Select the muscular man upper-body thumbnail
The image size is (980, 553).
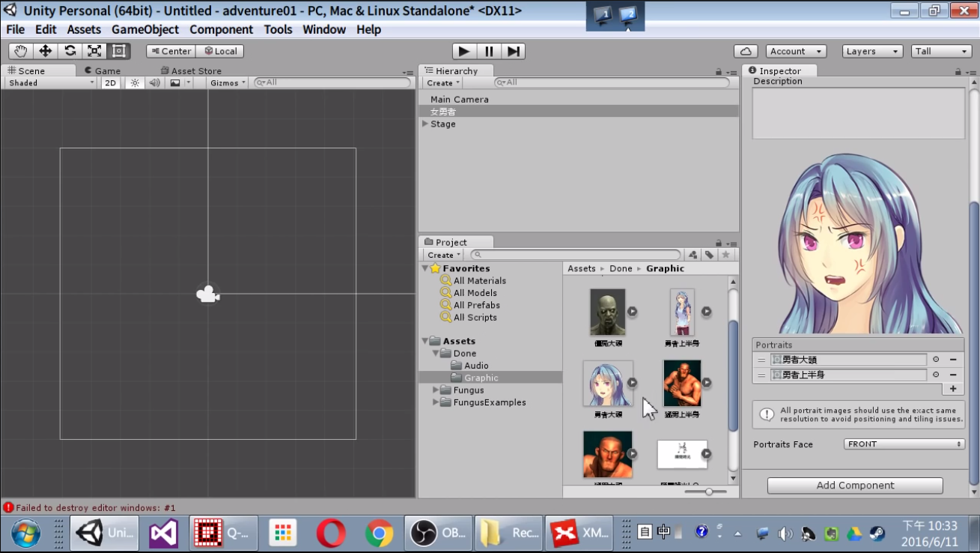[x=682, y=384]
